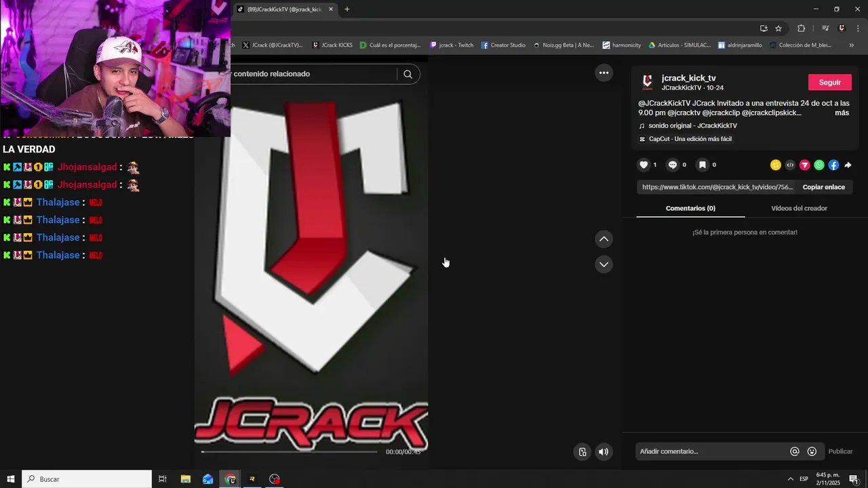Open File Explorer from taskbar
The image size is (868, 488).
186,479
